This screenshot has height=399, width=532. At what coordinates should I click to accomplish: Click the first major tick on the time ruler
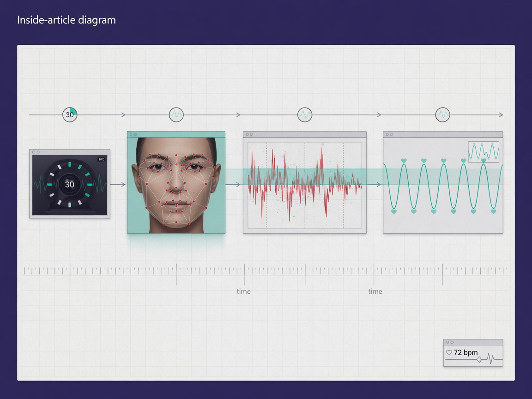70,274
